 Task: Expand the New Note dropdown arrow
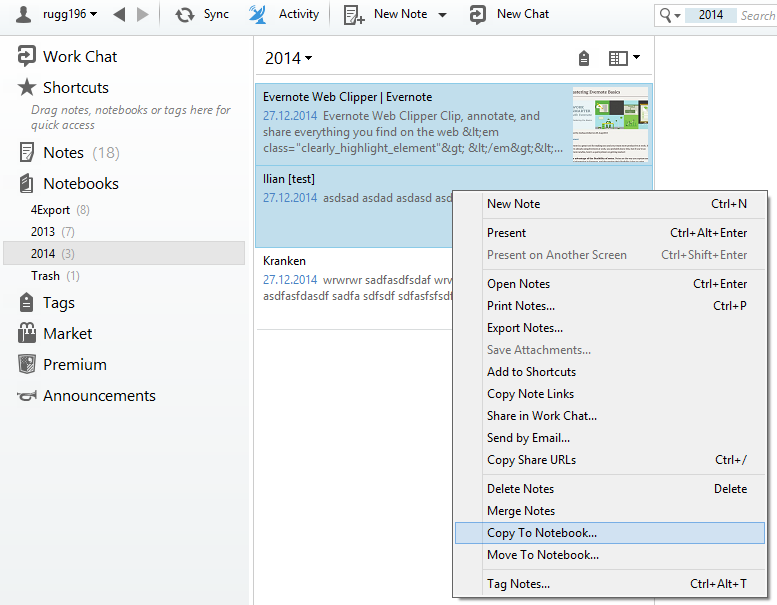pos(443,15)
